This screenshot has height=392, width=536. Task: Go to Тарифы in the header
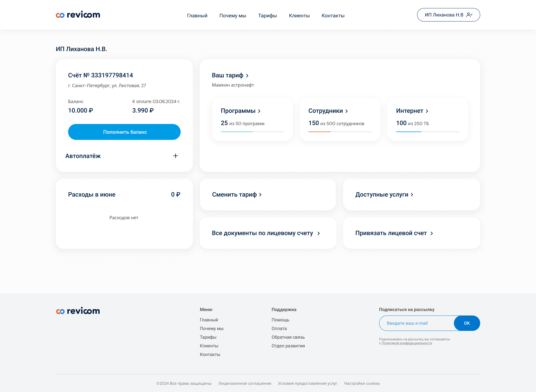tap(267, 16)
